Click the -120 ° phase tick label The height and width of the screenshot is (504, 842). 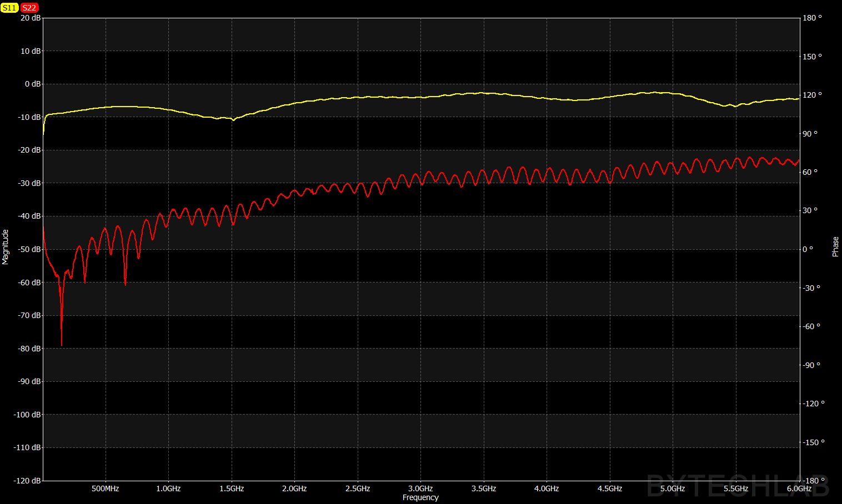tap(814, 404)
